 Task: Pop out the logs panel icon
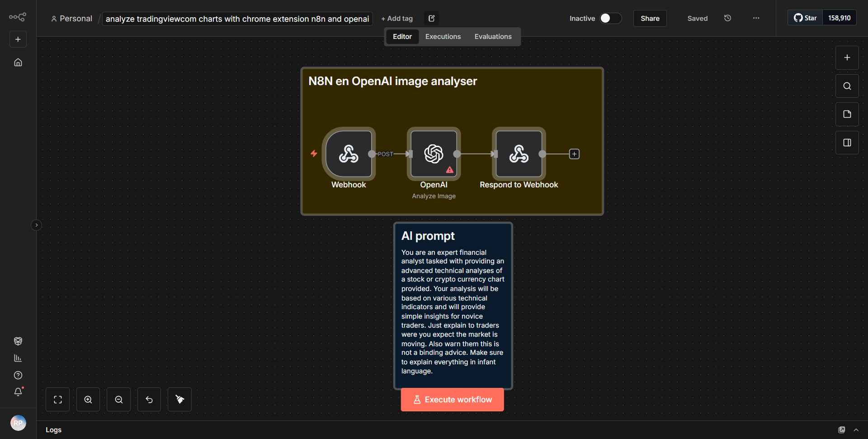(841, 430)
